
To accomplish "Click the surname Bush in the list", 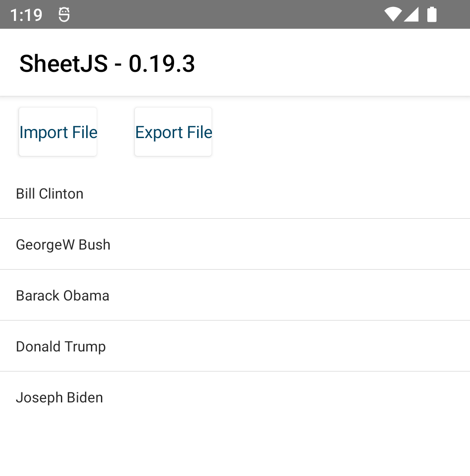I will tap(94, 245).
